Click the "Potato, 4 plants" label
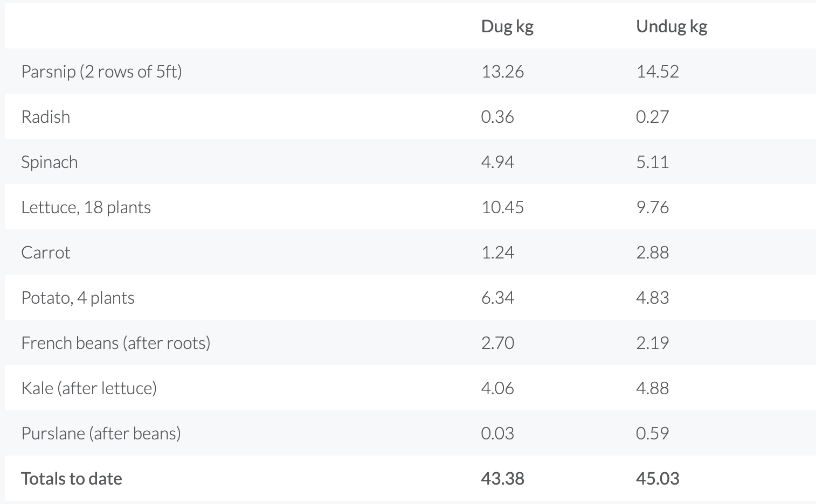This screenshot has height=504, width=816. 78,298
